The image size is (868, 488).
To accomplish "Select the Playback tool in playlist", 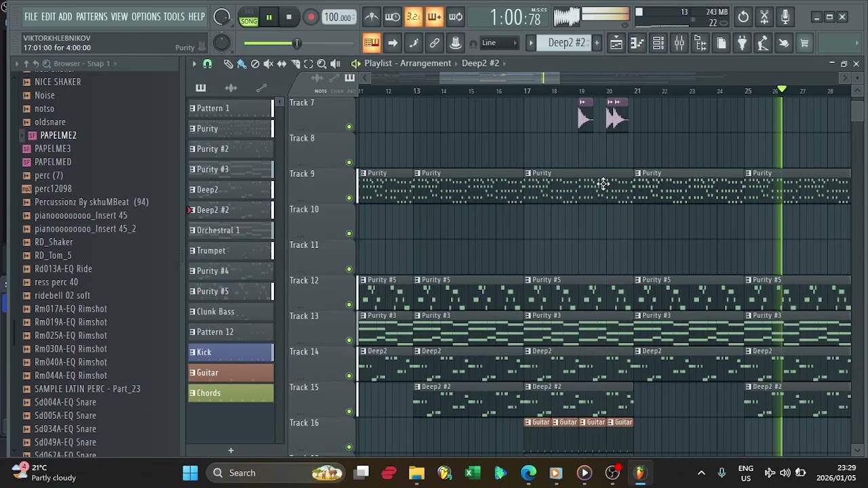I will click(336, 64).
